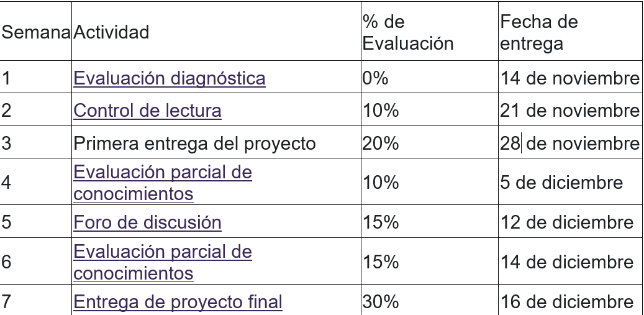The image size is (644, 315).
Task: Click the 20% evaluation cell
Action: (381, 144)
